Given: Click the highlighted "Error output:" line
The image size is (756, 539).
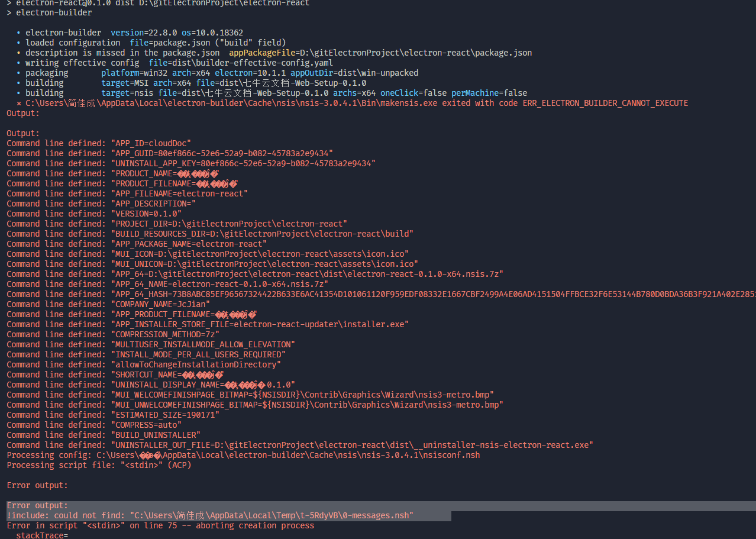Looking at the screenshot, I should pyautogui.click(x=37, y=506).
